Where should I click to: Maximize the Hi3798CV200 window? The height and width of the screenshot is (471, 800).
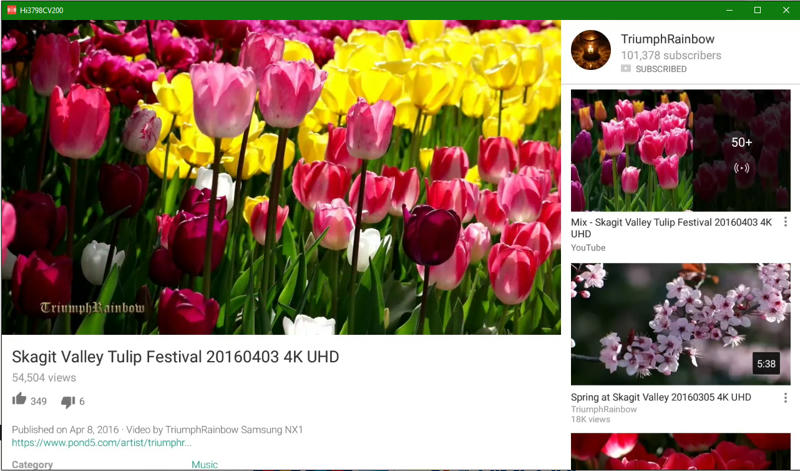[x=757, y=10]
